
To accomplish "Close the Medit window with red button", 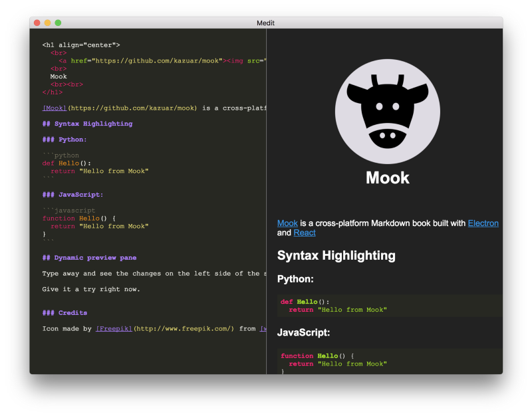I will tap(37, 23).
